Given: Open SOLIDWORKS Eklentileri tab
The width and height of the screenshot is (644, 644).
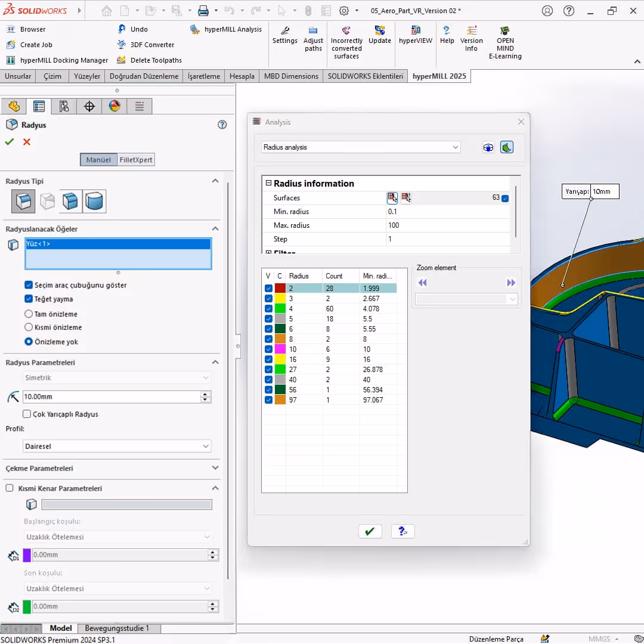Looking at the screenshot, I should click(365, 76).
